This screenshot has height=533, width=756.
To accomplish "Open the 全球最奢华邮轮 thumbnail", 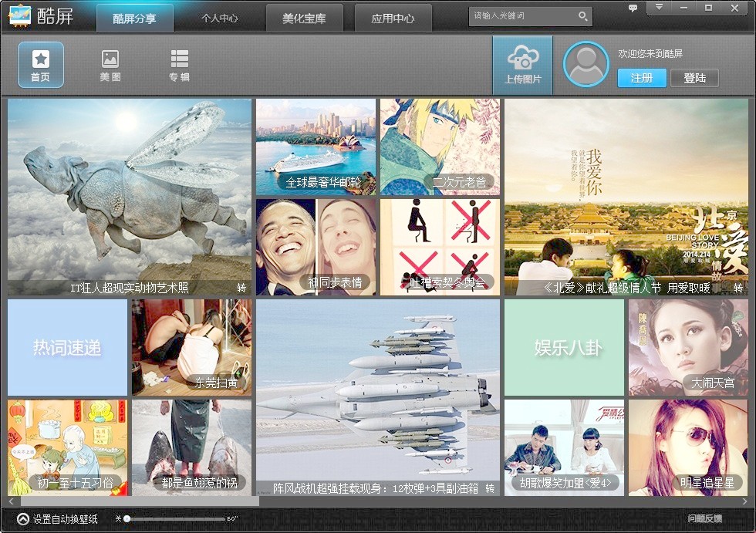I will click(x=316, y=147).
